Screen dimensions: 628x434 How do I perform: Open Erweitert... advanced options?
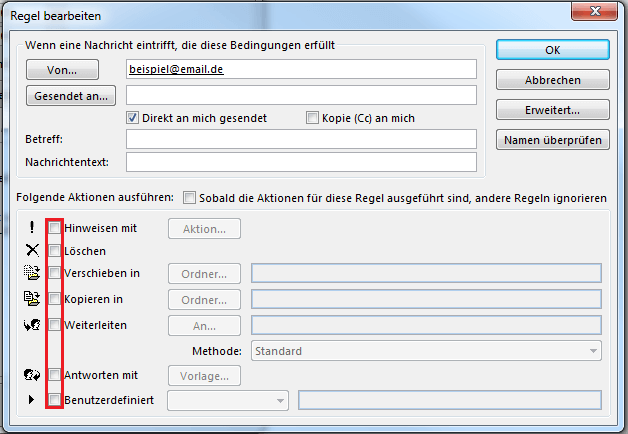tap(553, 110)
